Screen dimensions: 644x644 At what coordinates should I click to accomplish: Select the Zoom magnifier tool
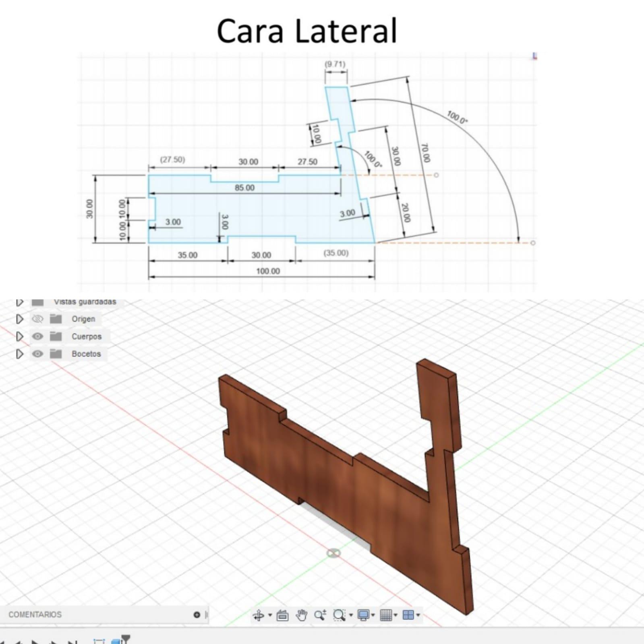pyautogui.click(x=320, y=615)
